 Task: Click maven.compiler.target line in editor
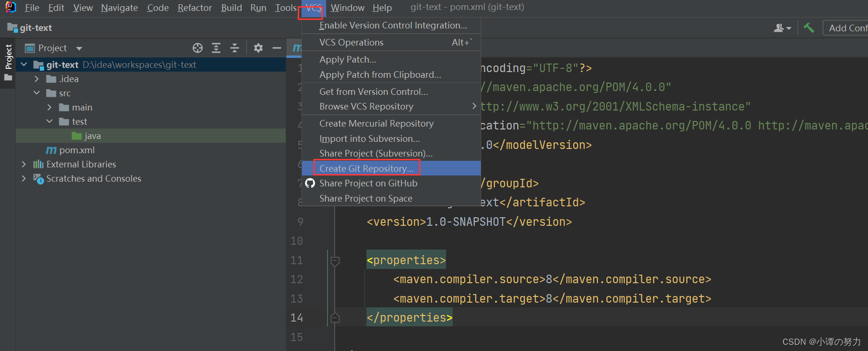(x=552, y=299)
